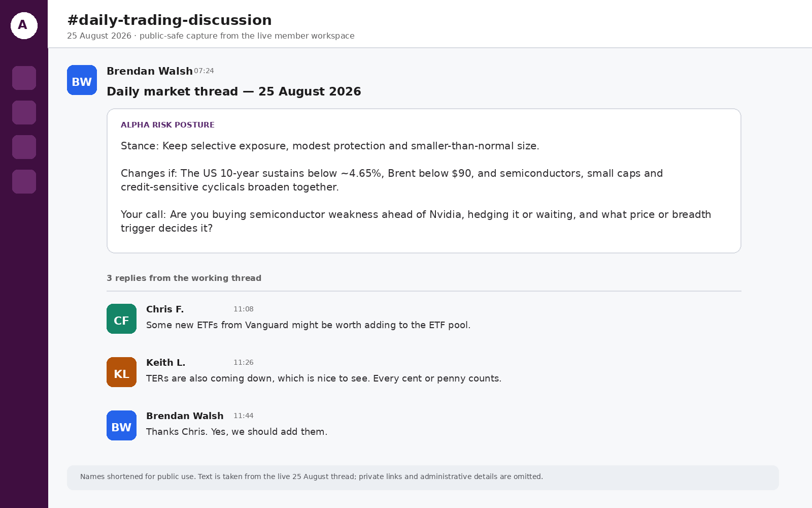Viewport: 812px width, 508px height.
Task: Open Keith L.'s KL avatar
Action: 121,372
